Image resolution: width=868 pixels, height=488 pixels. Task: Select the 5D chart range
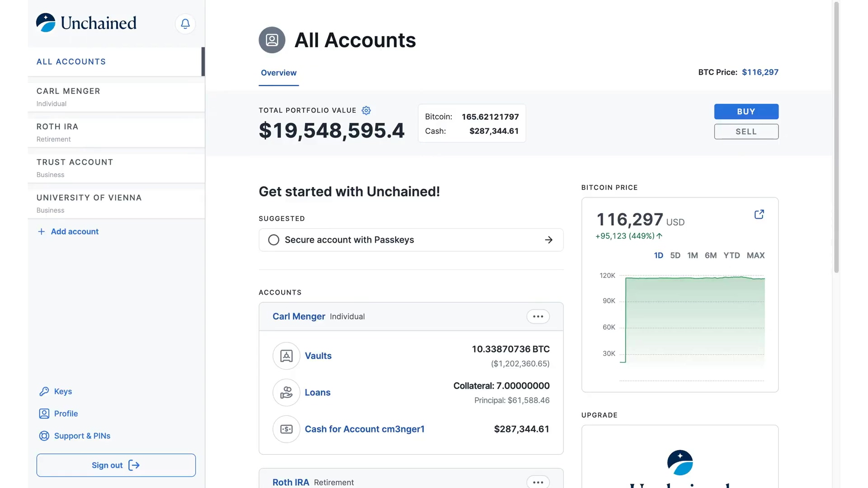coord(675,255)
